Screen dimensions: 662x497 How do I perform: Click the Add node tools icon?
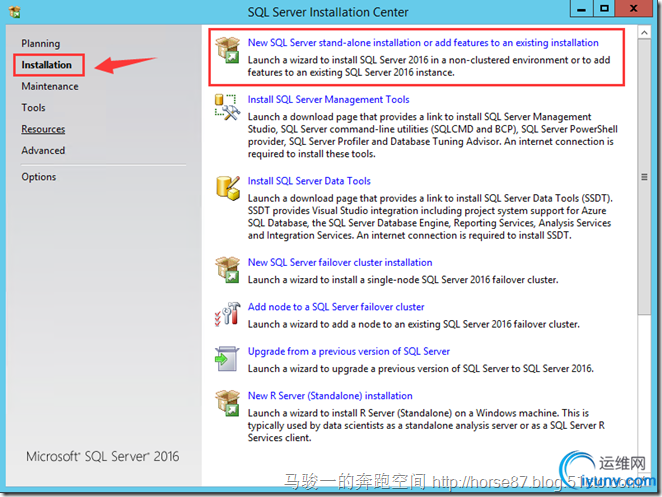click(x=228, y=314)
